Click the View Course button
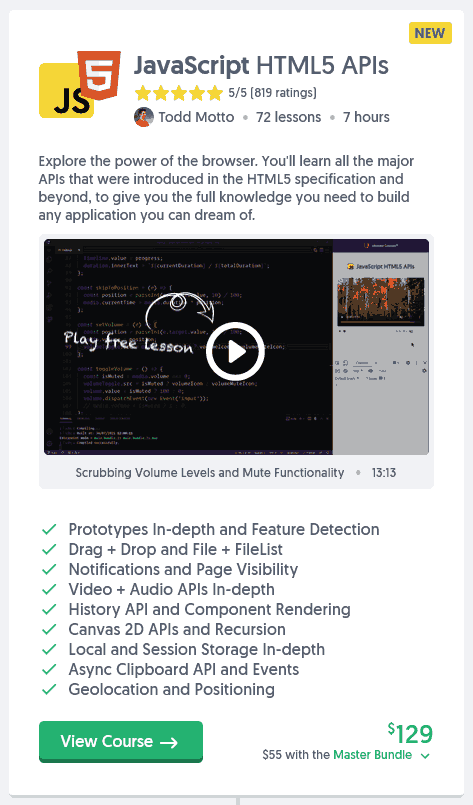 121,741
